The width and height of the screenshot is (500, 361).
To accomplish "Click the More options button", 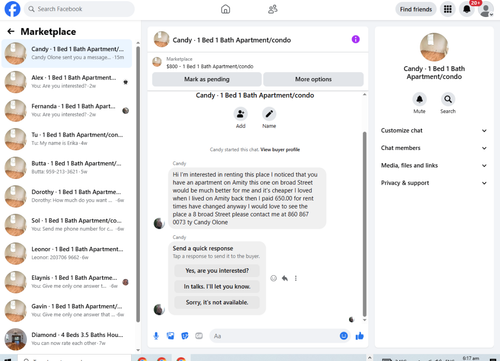I will pyautogui.click(x=313, y=79).
